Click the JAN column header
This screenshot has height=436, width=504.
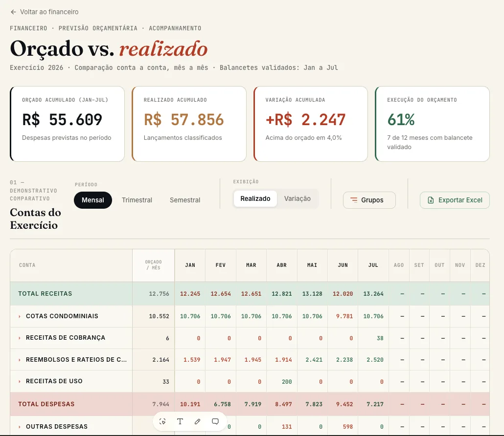(x=190, y=265)
